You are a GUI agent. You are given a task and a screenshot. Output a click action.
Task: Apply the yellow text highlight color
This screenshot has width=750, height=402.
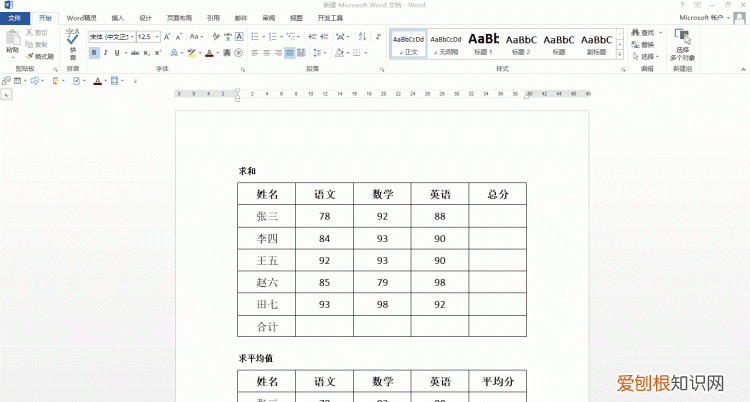[191, 53]
